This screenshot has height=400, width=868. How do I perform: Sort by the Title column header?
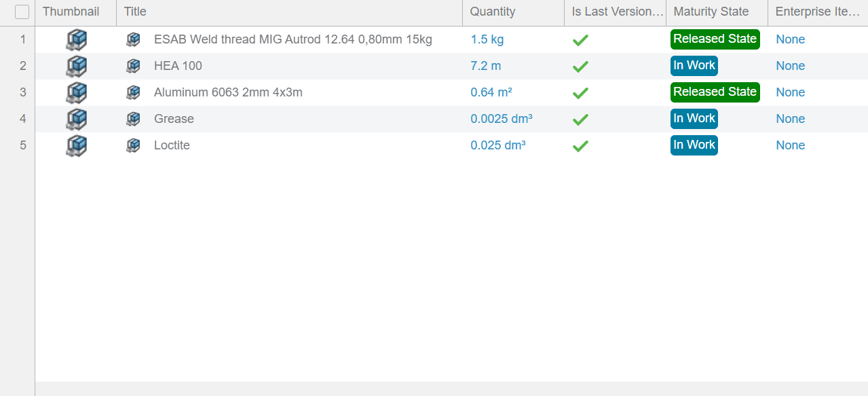(x=135, y=12)
